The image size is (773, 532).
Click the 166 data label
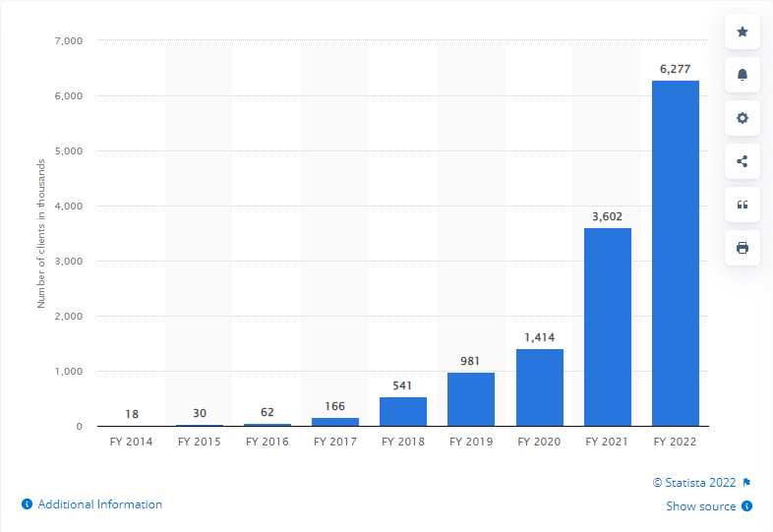(x=334, y=406)
